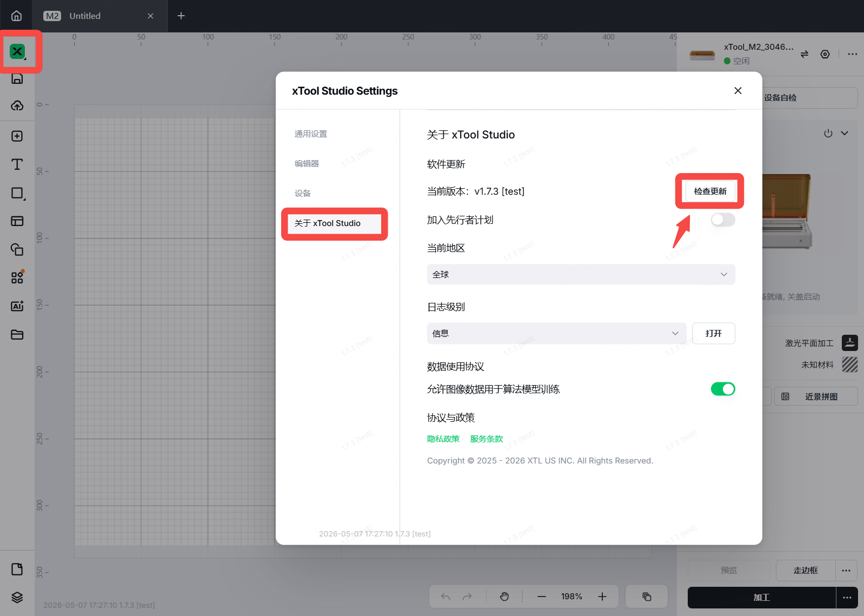The width and height of the screenshot is (864, 616).
Task: Open the combine shapes tool icon
Action: click(x=17, y=249)
